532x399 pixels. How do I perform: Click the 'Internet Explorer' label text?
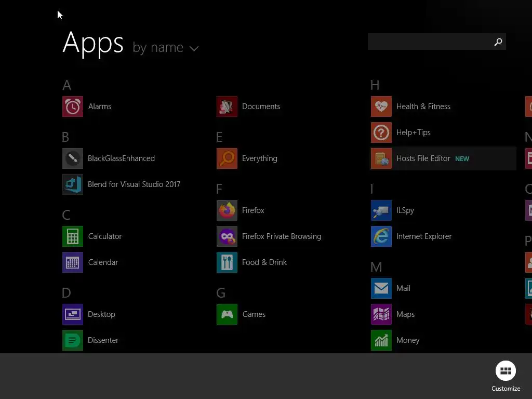click(424, 236)
